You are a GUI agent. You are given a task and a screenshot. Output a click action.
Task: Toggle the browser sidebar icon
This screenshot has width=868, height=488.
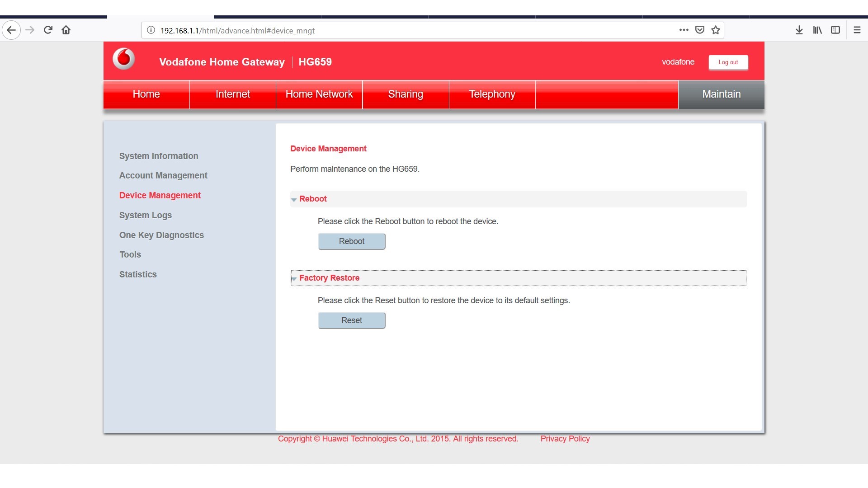pyautogui.click(x=835, y=30)
